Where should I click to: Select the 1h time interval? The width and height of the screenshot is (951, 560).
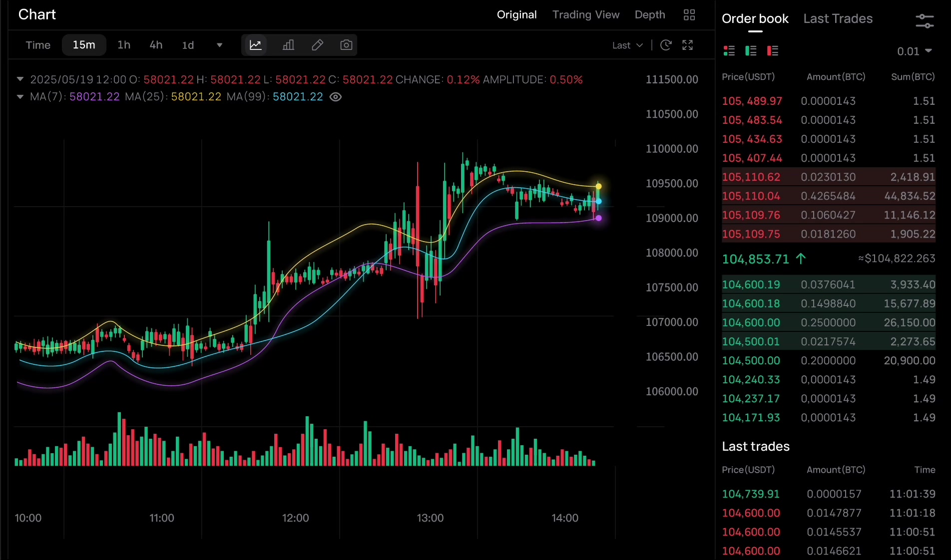pos(124,45)
